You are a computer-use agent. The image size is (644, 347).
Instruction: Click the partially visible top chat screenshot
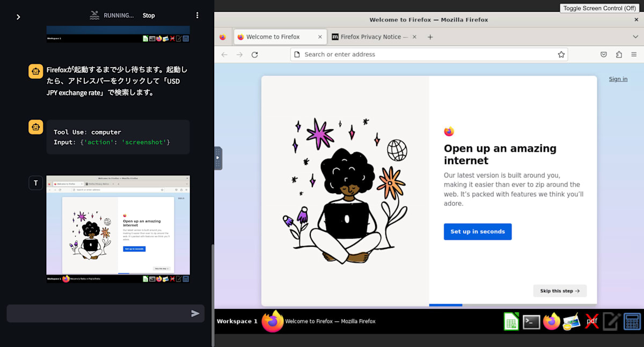point(118,34)
